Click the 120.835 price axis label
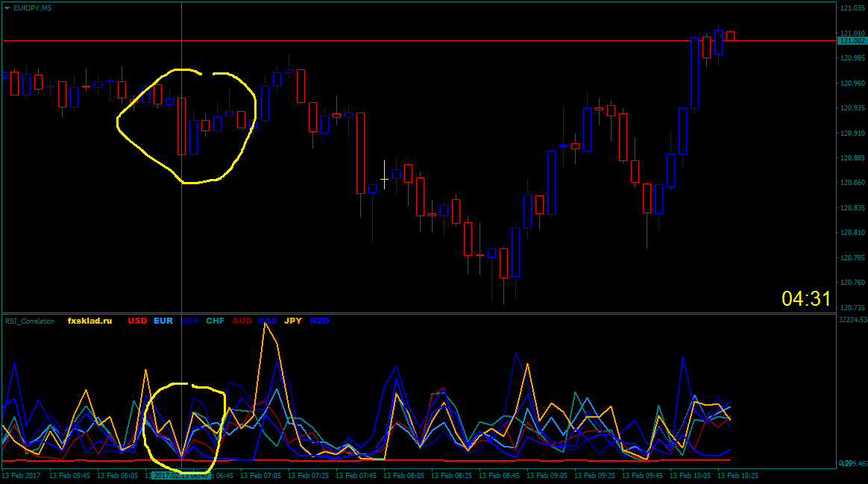This screenshot has height=484, width=868. point(852,208)
